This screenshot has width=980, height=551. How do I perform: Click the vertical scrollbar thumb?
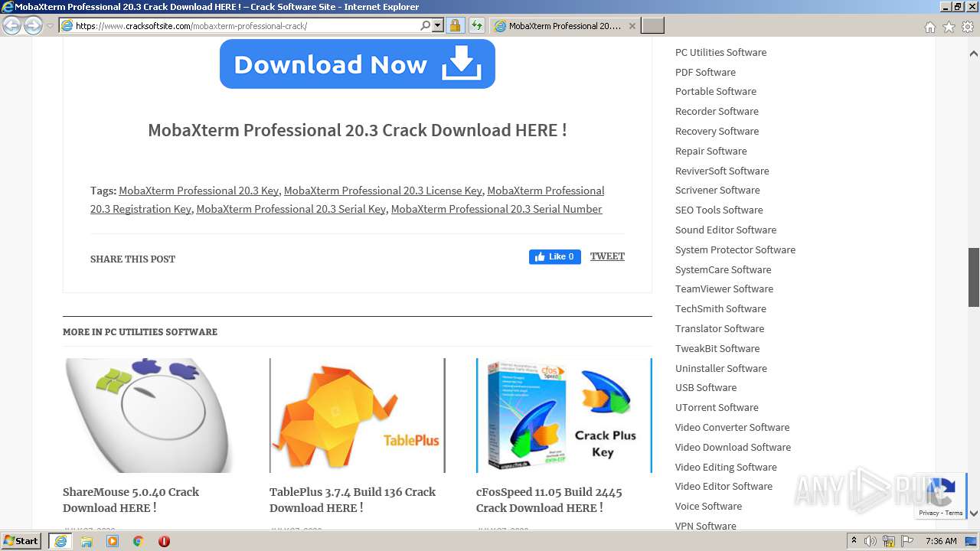coord(974,278)
